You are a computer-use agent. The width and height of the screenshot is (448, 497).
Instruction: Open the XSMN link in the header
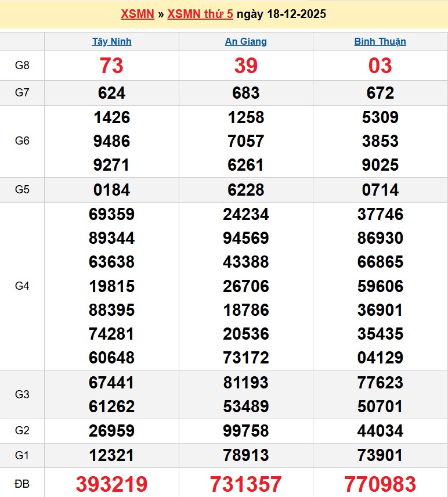pos(137,15)
